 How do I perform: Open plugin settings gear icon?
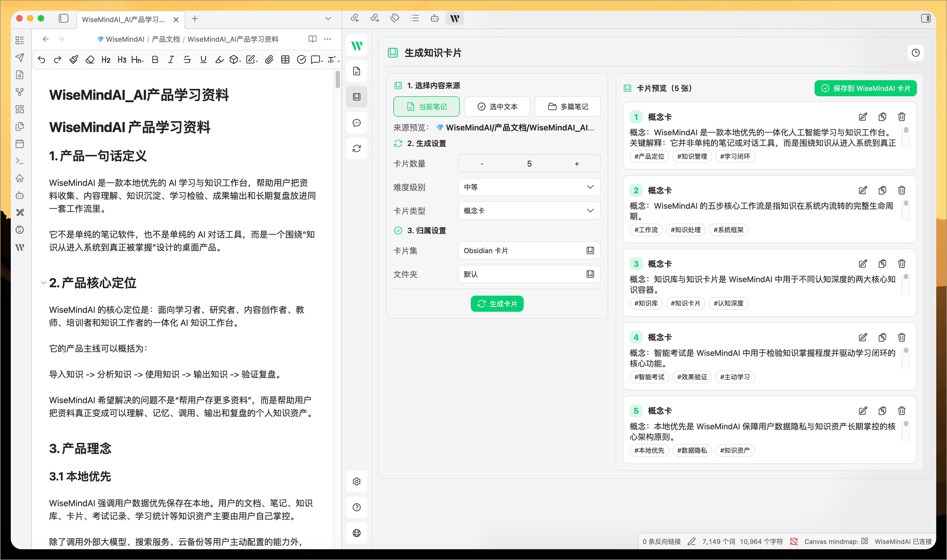point(357,481)
